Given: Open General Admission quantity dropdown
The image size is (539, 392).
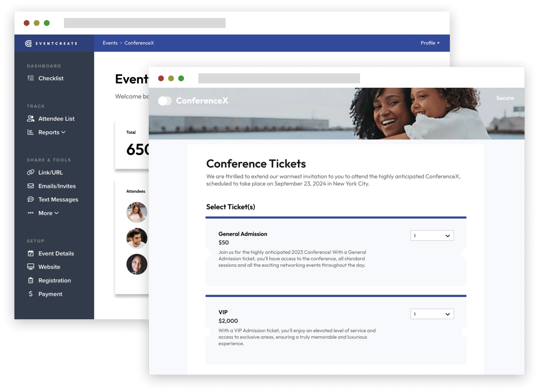Looking at the screenshot, I should (432, 236).
